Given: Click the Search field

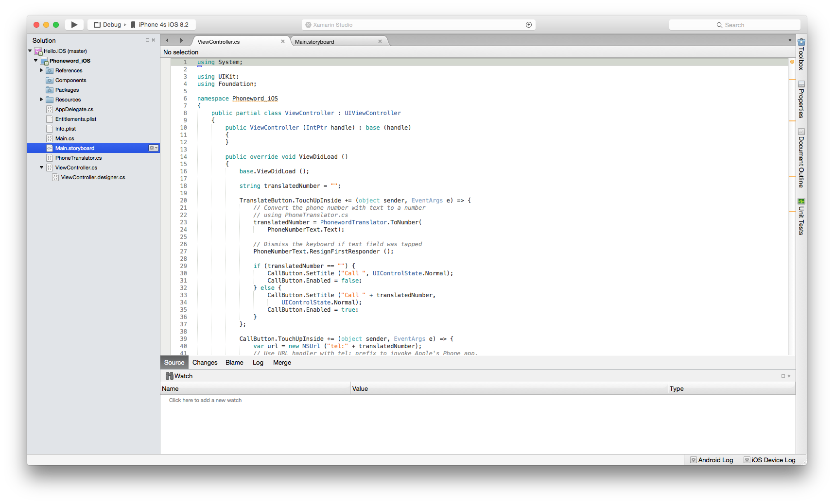Looking at the screenshot, I should [734, 25].
